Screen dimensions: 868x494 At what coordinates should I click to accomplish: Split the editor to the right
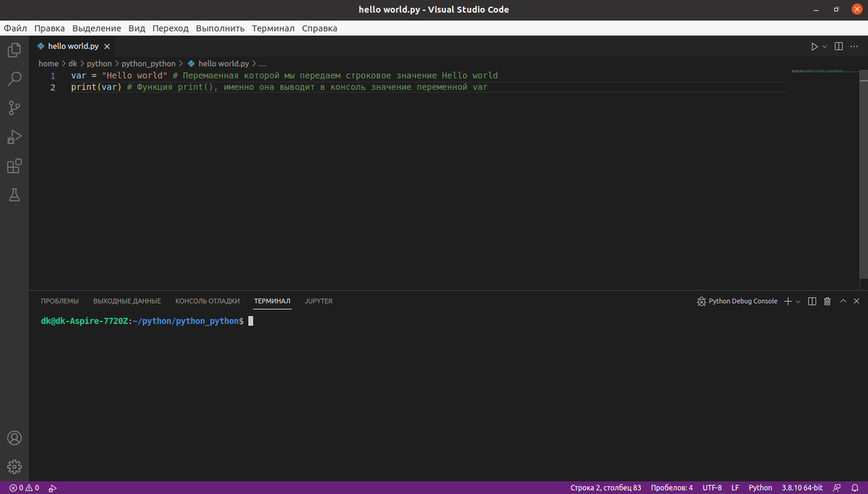click(x=839, y=46)
